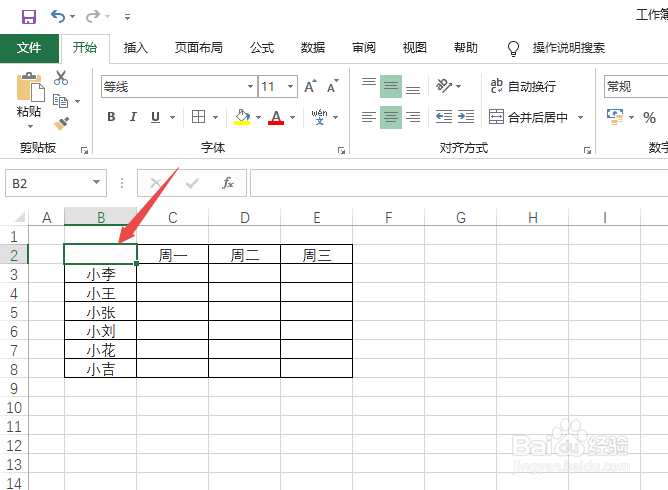The image size is (668, 490).
Task: Click the formula bar cancel X icon
Action: point(155,183)
